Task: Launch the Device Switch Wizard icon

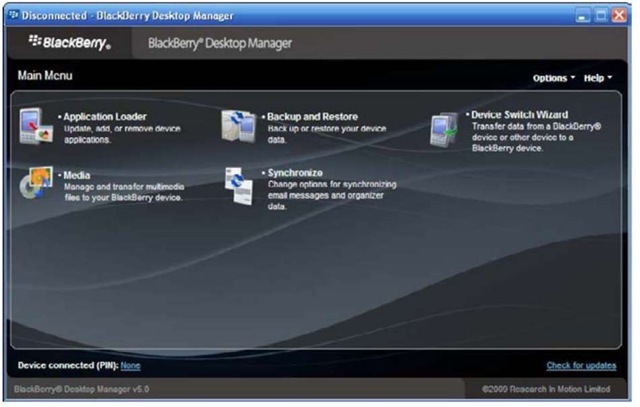Action: pyautogui.click(x=445, y=130)
